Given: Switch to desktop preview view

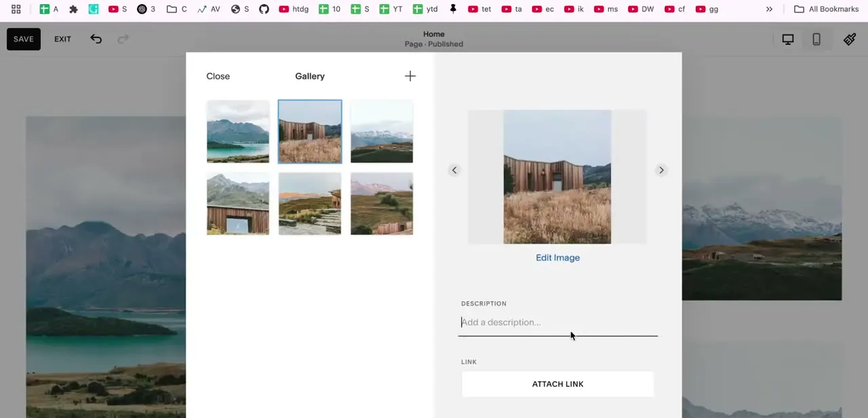Looking at the screenshot, I should pos(788,39).
